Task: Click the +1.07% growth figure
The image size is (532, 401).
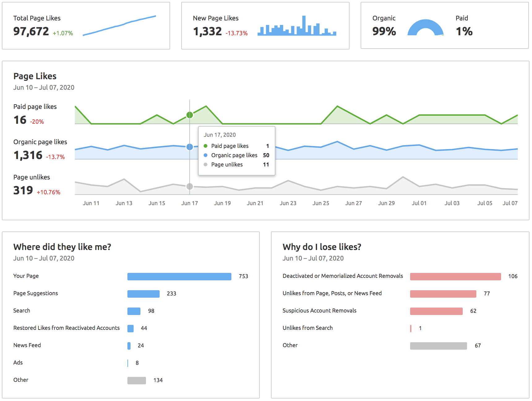Action: 63,33
